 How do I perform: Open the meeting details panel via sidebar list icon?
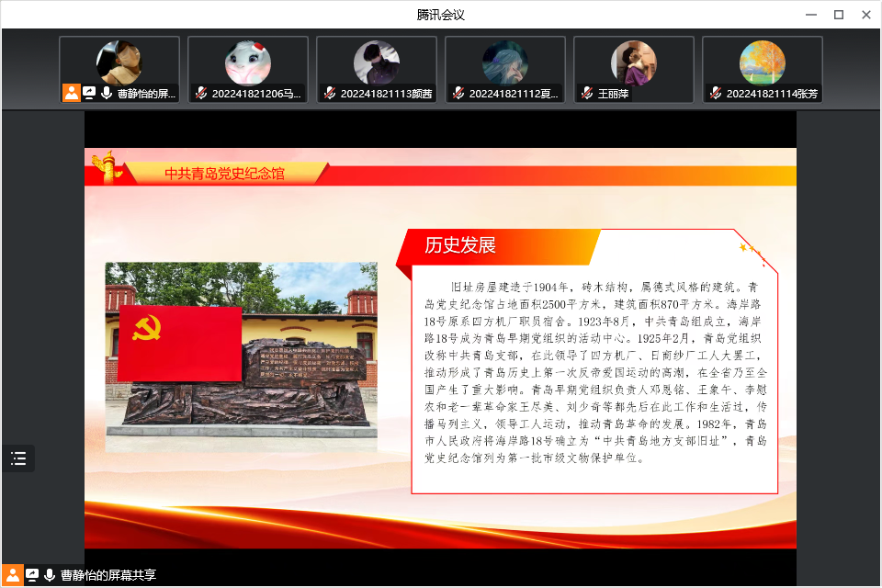(x=18, y=458)
